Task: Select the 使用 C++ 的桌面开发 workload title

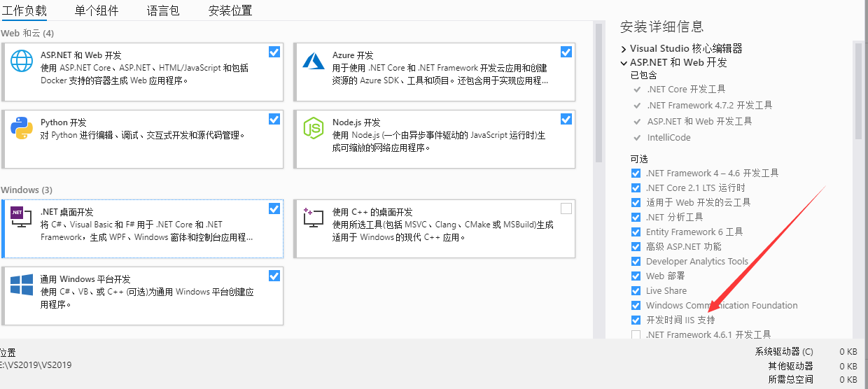Action: coord(372,212)
